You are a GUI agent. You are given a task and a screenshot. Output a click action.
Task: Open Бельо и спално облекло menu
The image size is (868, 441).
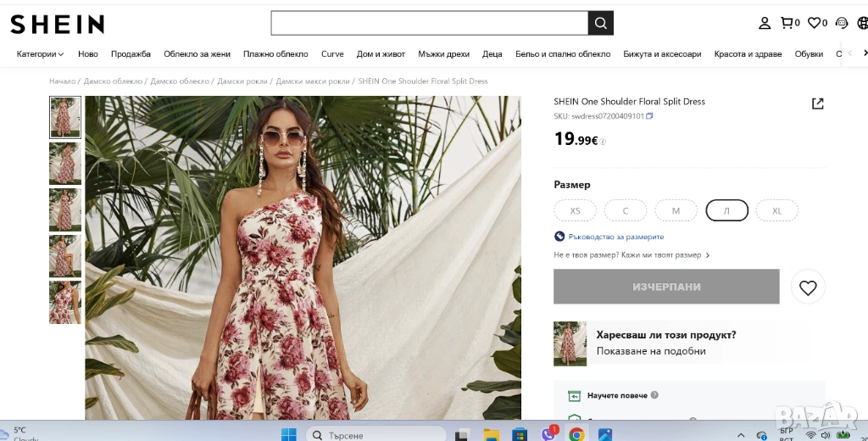coord(563,53)
